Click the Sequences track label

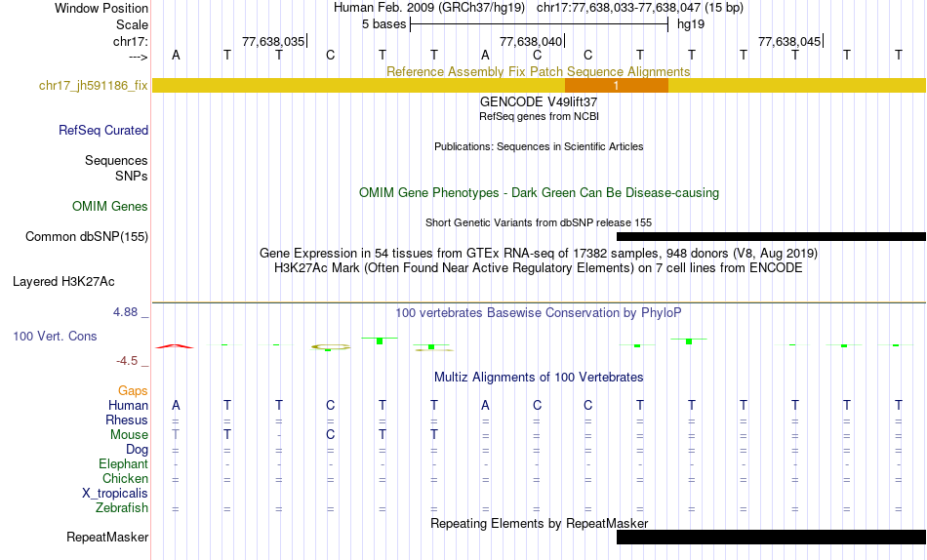(116, 160)
